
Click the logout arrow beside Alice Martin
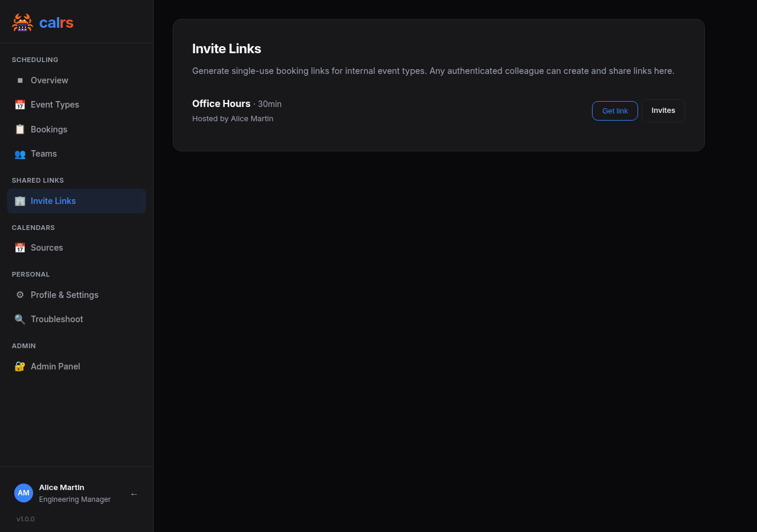[134, 494]
